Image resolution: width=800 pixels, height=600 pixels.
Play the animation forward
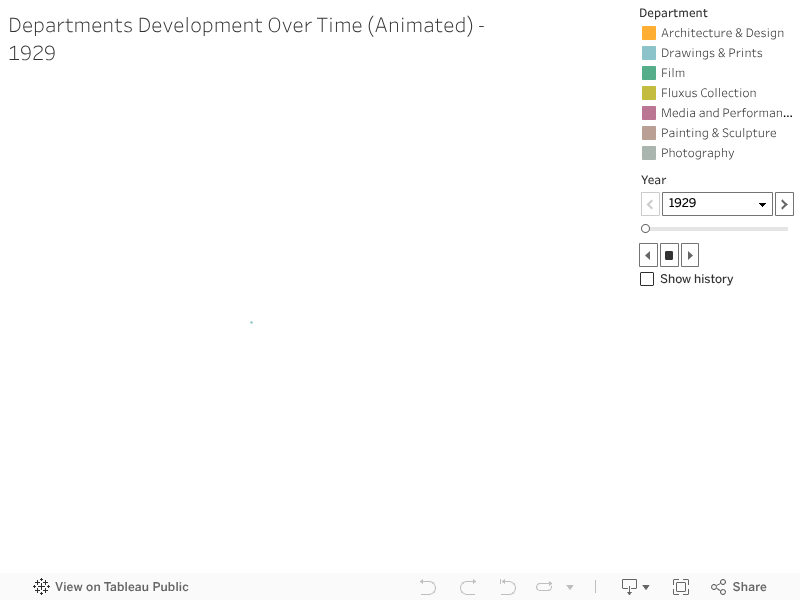tap(690, 255)
